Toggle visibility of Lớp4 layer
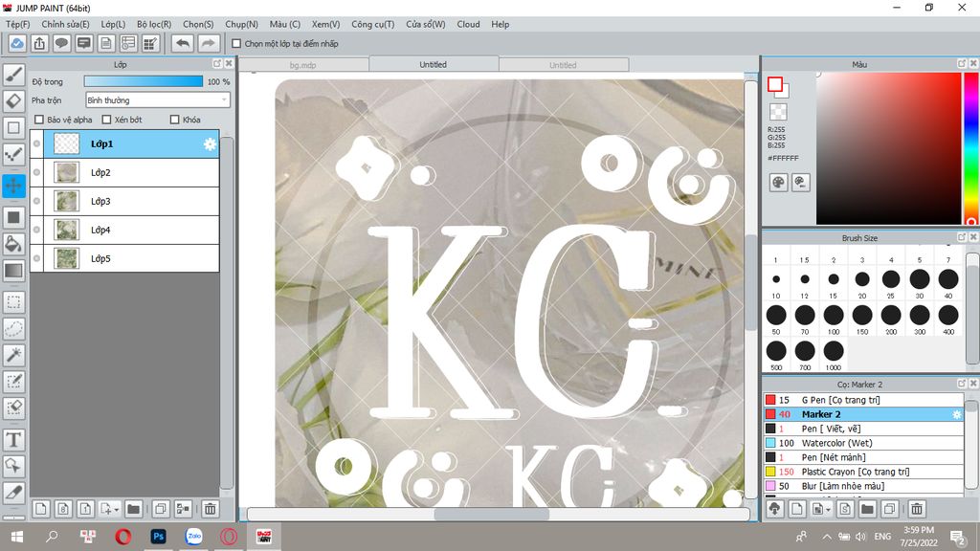This screenshot has height=551, width=980. point(37,230)
